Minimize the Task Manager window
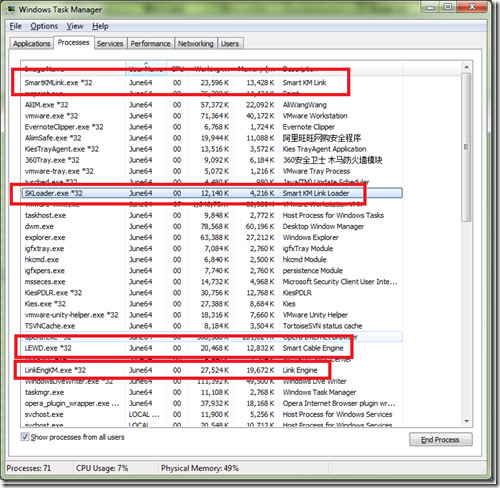 (430, 7)
